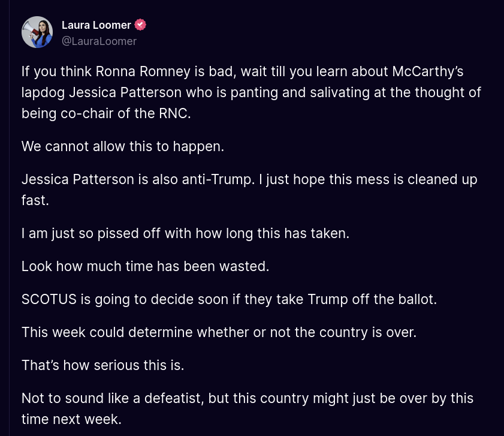Click the word "RNC." in the first paragraph
This screenshot has height=436, width=504.
(x=175, y=113)
